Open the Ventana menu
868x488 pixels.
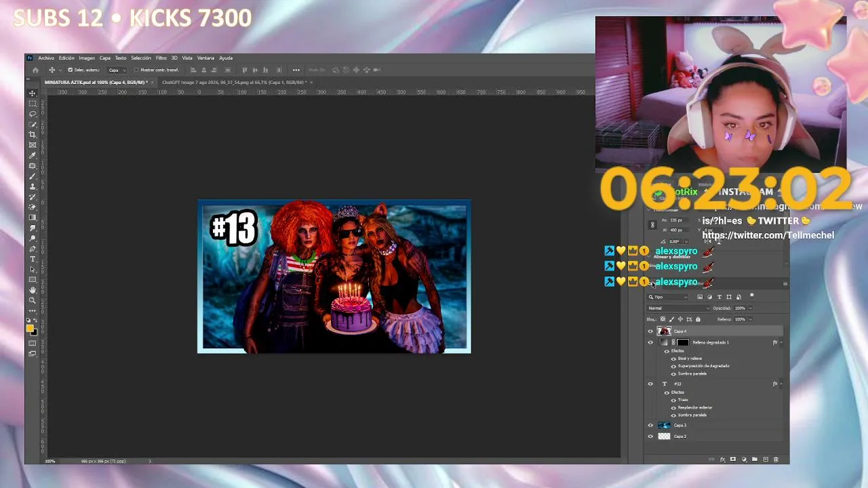point(205,58)
